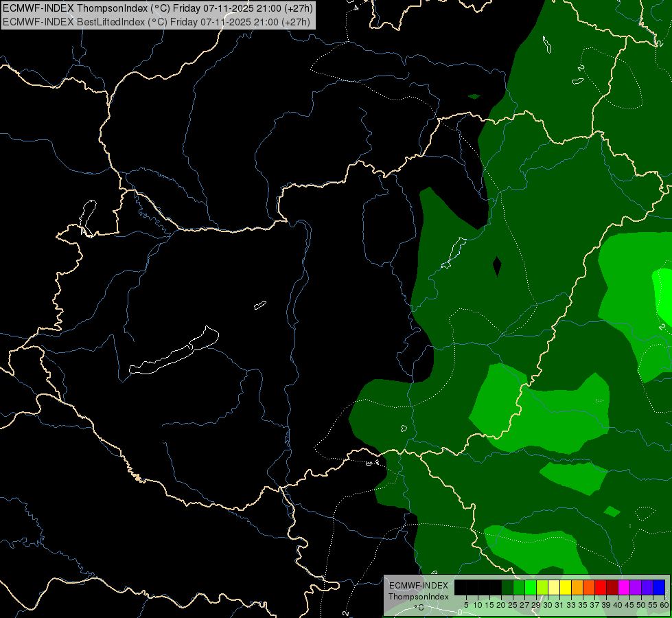This screenshot has width=672, height=618.
Task: Click the legend tick value 50
Action: pyautogui.click(x=640, y=605)
